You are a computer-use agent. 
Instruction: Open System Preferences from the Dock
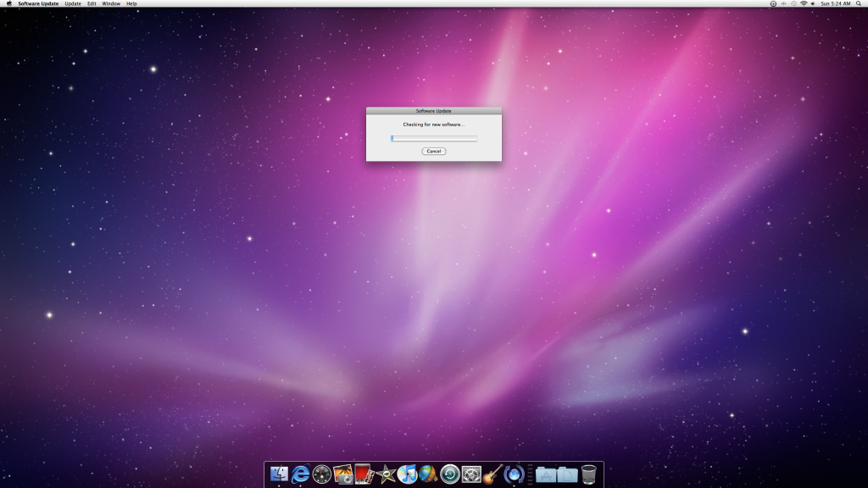[471, 474]
